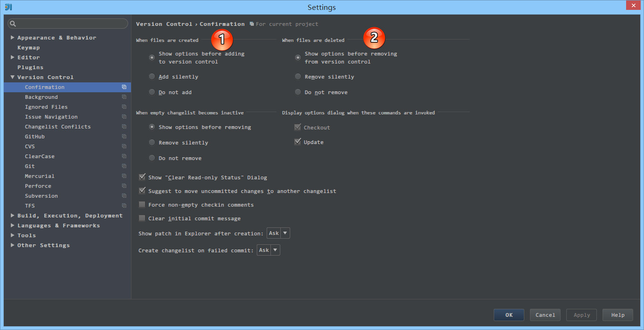The image size is (644, 330).
Task: Expand the Appearance & Behavior section
Action: pos(12,38)
